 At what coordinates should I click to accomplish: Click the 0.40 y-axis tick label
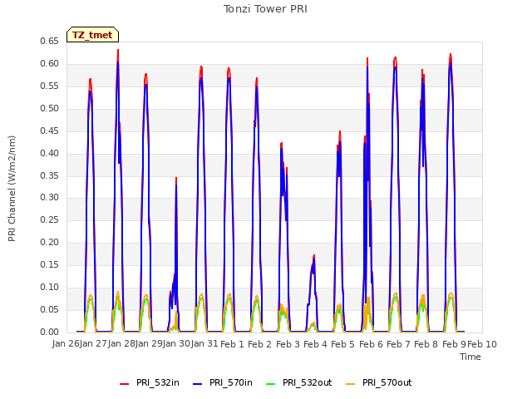pos(49,153)
